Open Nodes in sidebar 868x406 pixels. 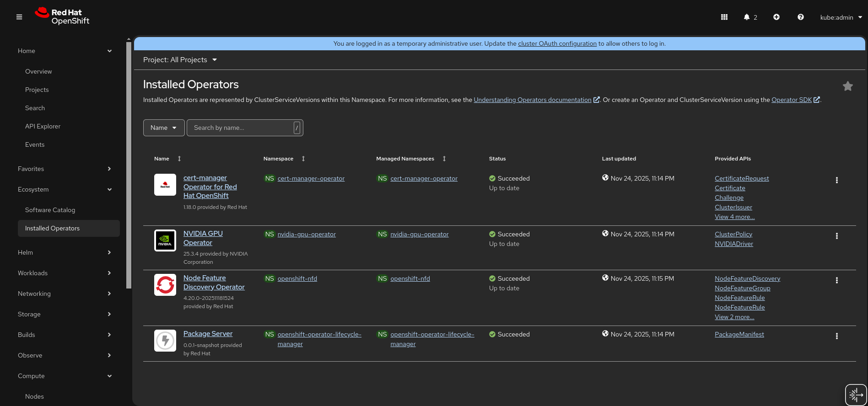34,396
